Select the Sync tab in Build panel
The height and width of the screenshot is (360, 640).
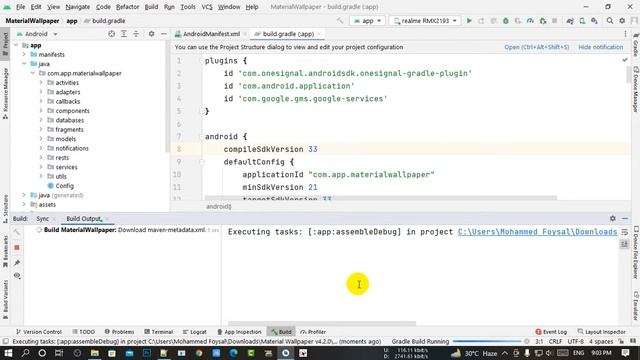click(42, 219)
